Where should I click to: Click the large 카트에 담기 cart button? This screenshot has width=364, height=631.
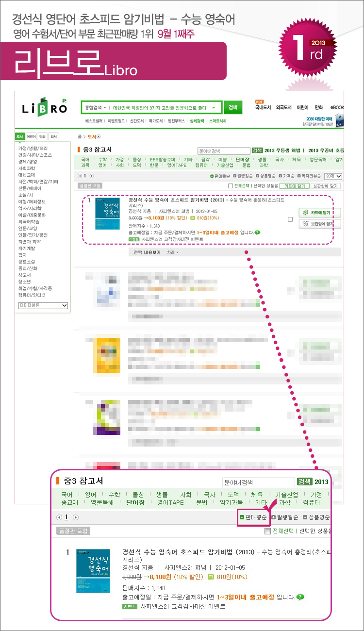click(x=320, y=213)
